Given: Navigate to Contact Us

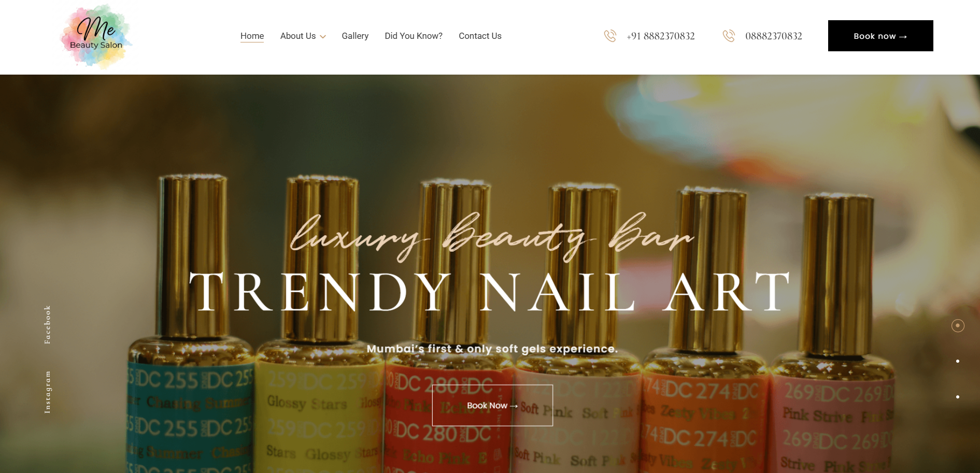Looking at the screenshot, I should [x=480, y=36].
